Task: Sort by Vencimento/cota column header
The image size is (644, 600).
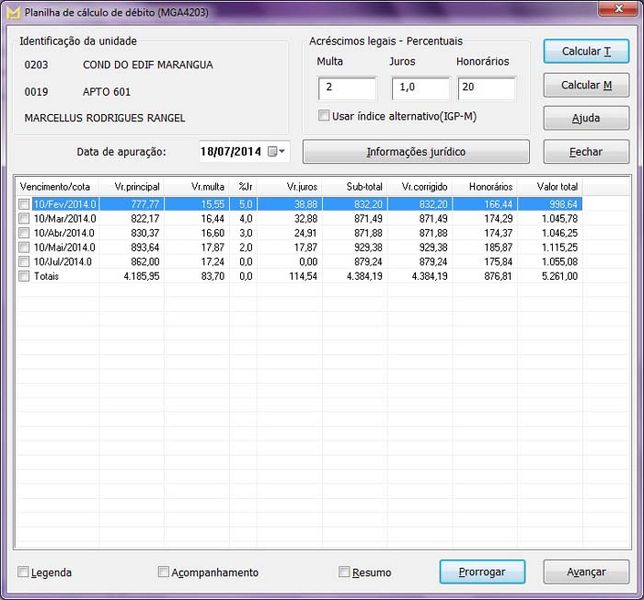Action: pyautogui.click(x=57, y=186)
